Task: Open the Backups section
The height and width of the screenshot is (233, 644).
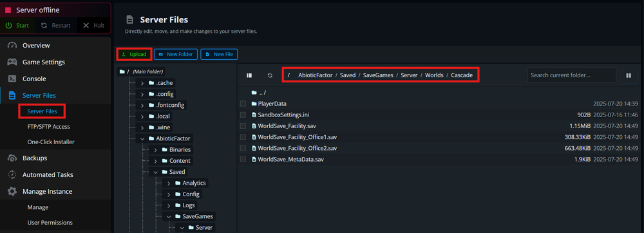Action: pos(35,158)
